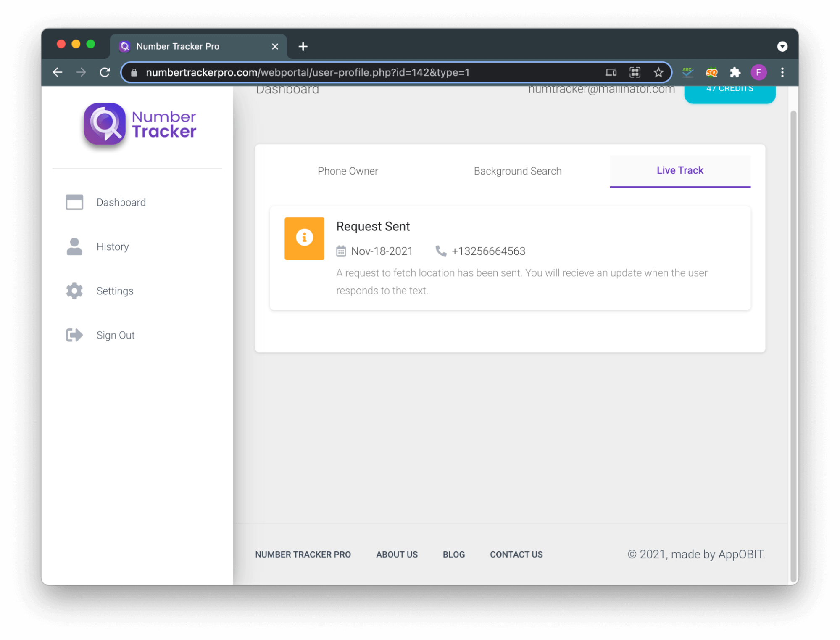840x640 pixels.
Task: Open the Chrome profile avatar F
Action: [758, 72]
